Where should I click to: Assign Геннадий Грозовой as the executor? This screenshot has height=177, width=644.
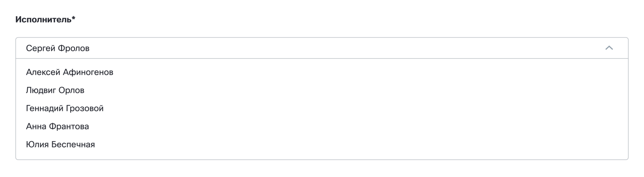(65, 109)
